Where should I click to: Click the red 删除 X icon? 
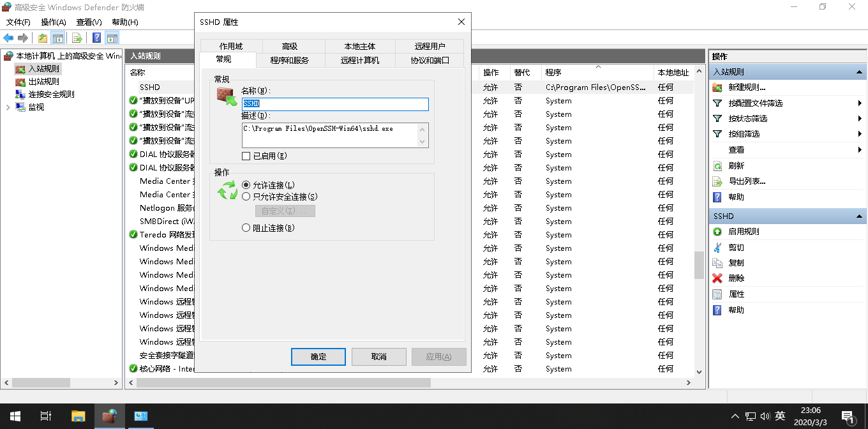click(717, 278)
